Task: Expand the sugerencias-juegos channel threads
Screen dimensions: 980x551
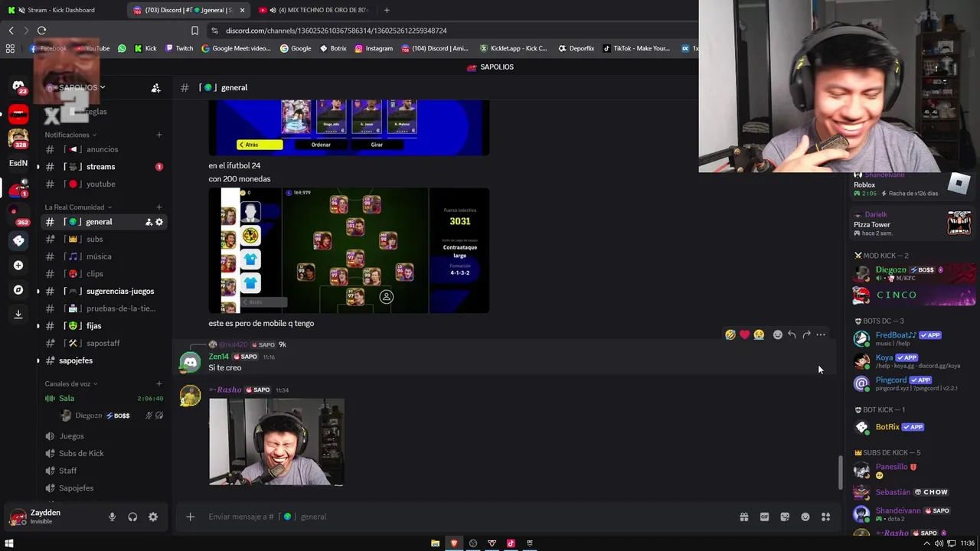Action: (x=38, y=291)
